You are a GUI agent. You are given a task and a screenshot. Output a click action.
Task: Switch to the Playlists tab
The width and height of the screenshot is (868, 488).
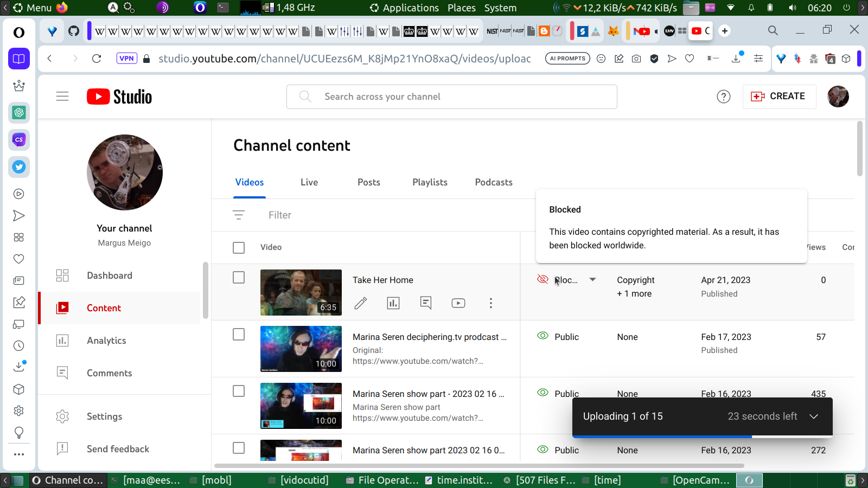430,182
